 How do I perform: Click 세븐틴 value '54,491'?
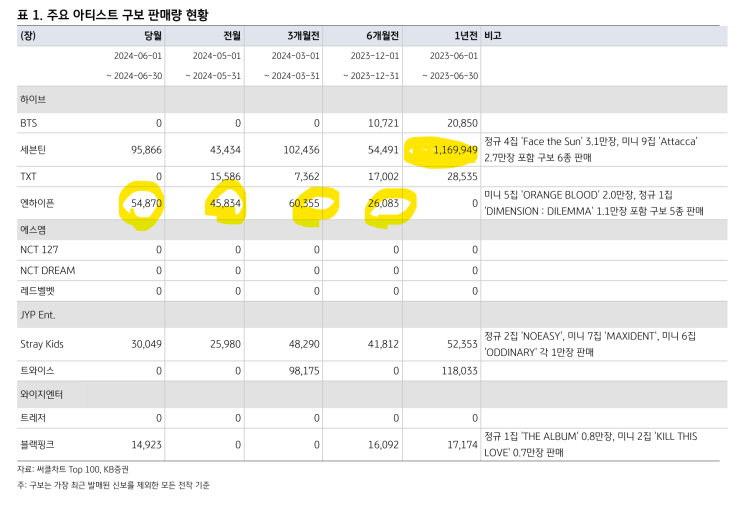[383, 150]
